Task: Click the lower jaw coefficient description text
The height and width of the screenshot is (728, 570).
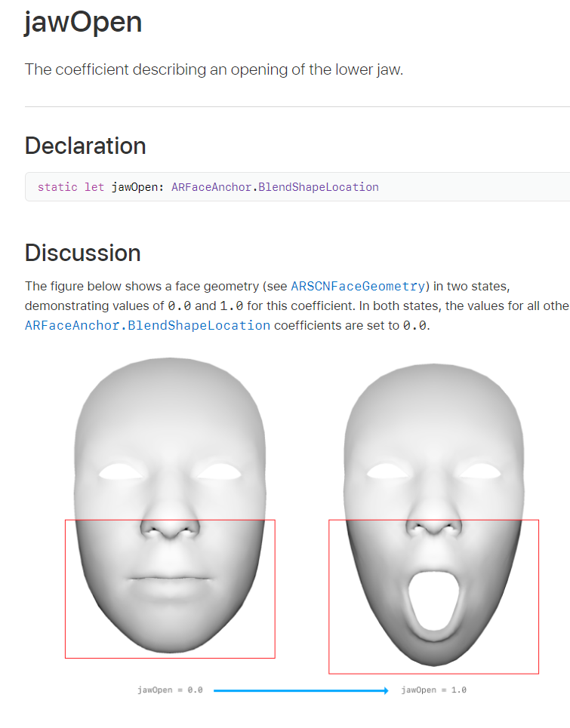Action: click(x=214, y=69)
